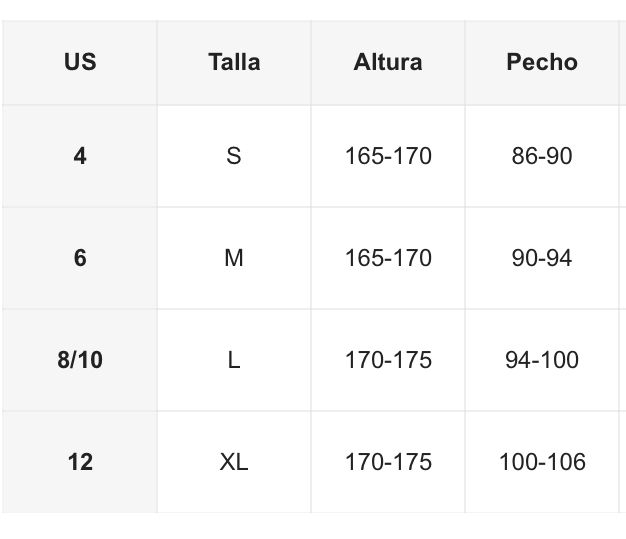Click US size 12 cell
This screenshot has width=626, height=539.
point(80,462)
